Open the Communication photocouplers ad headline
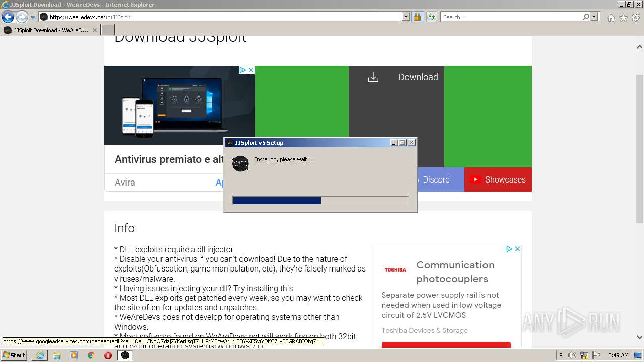Viewport: 644px width, 362px height. (455, 271)
